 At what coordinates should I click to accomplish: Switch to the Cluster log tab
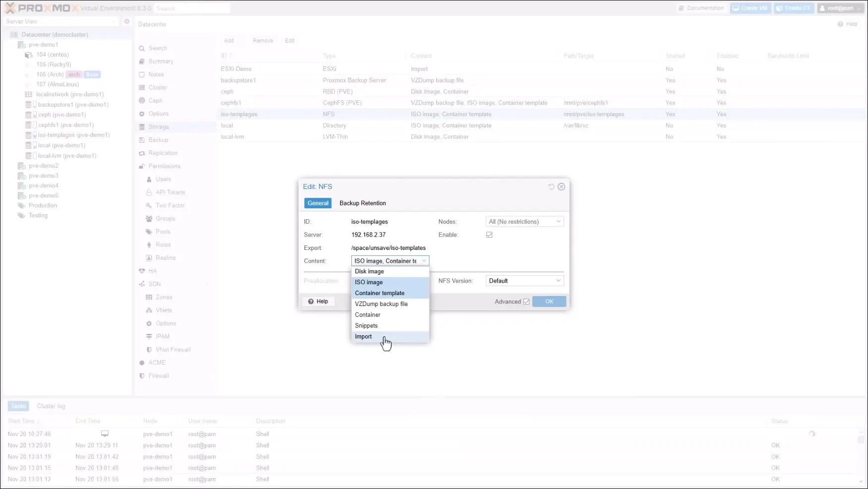51,406
